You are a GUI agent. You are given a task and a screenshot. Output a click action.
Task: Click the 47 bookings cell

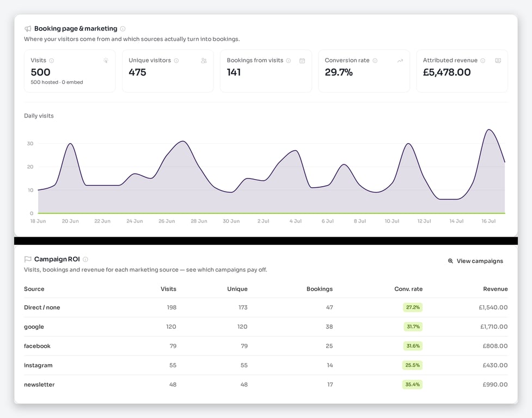coord(329,308)
